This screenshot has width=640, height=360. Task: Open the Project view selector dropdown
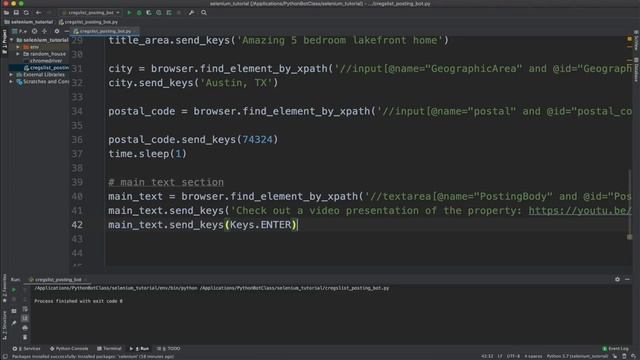20,31
